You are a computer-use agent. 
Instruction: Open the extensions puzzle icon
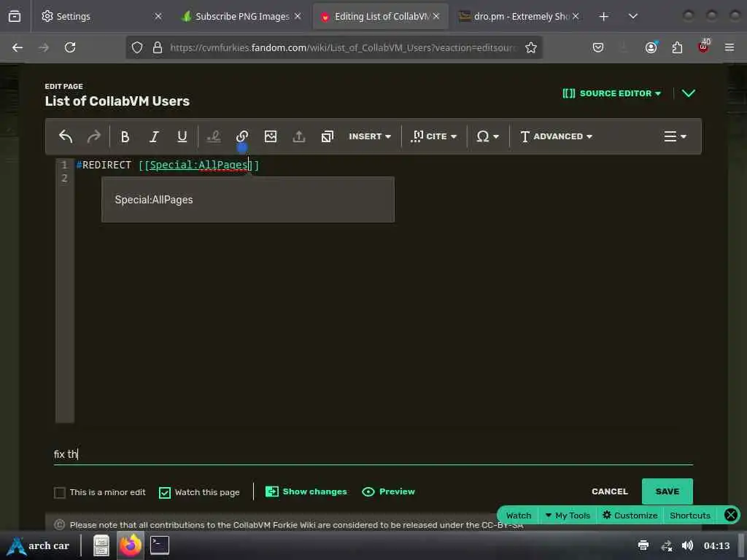tap(677, 47)
